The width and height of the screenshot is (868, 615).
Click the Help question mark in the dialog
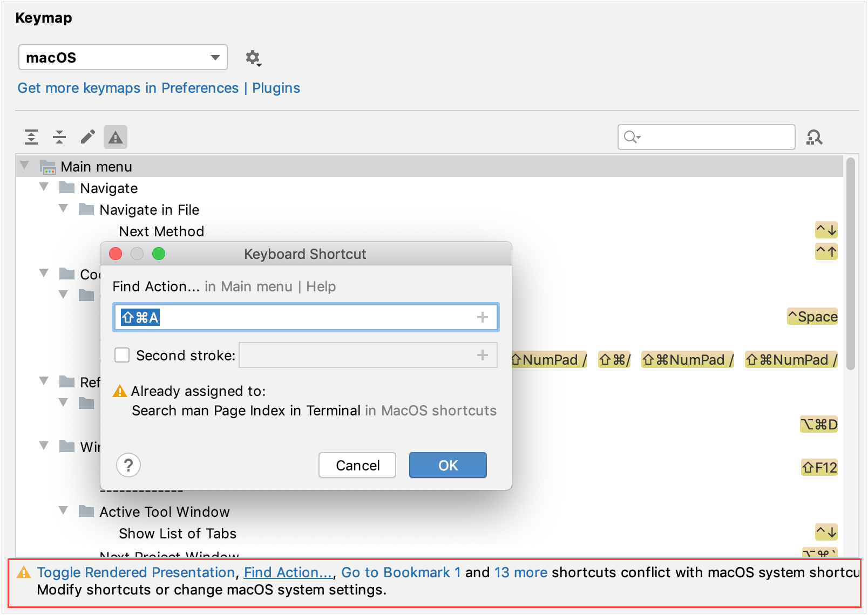pos(128,465)
